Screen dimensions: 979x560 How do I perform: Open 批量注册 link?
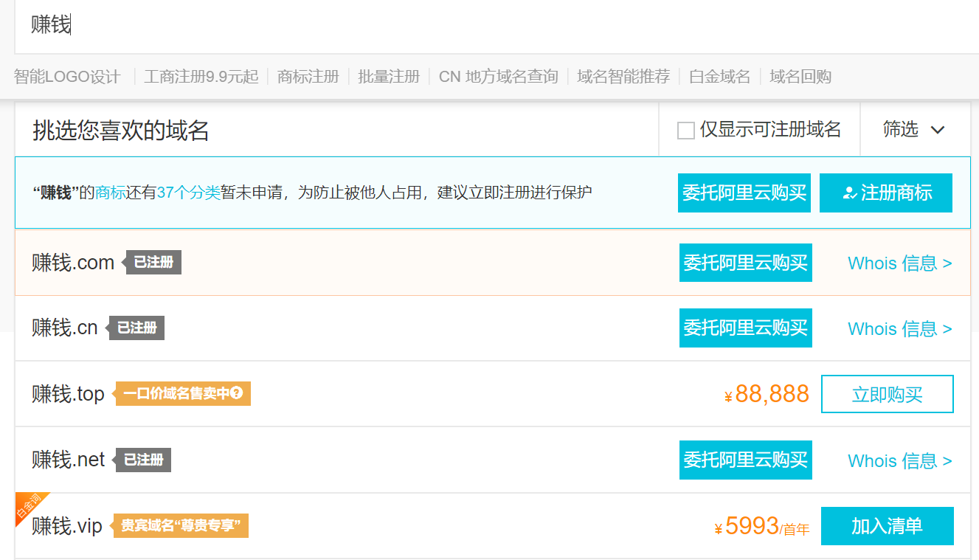pyautogui.click(x=389, y=77)
